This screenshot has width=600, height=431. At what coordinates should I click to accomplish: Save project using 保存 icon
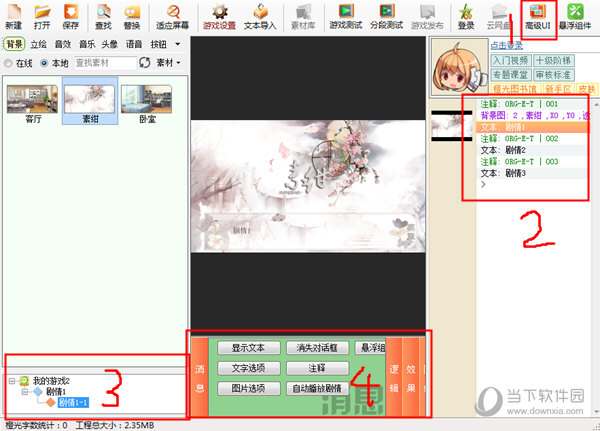(70, 16)
